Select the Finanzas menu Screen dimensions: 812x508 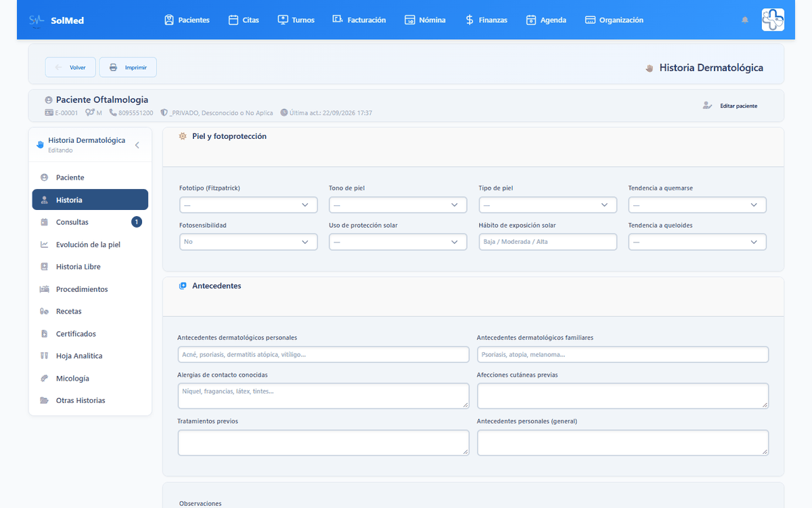(x=486, y=20)
